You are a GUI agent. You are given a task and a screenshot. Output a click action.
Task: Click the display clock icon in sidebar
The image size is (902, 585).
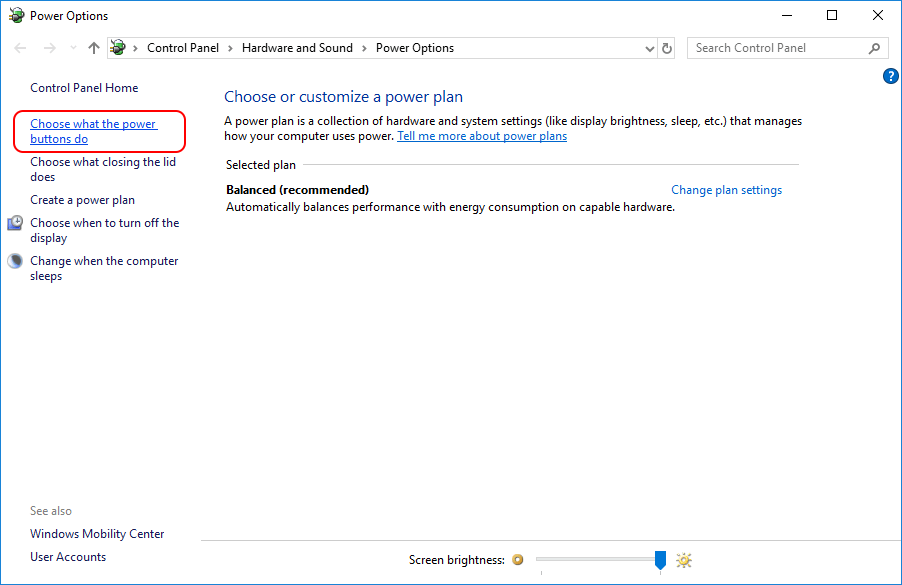[15, 223]
